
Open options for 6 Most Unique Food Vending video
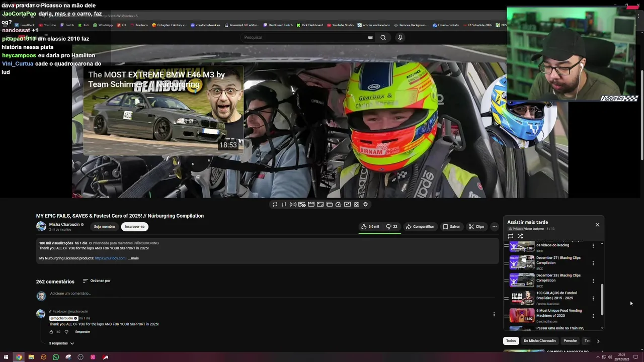pyautogui.click(x=593, y=316)
